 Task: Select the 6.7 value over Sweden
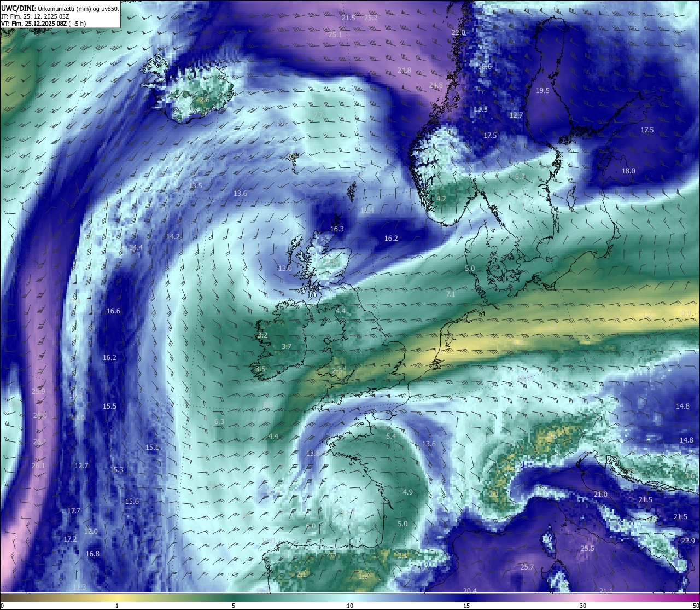(x=520, y=177)
